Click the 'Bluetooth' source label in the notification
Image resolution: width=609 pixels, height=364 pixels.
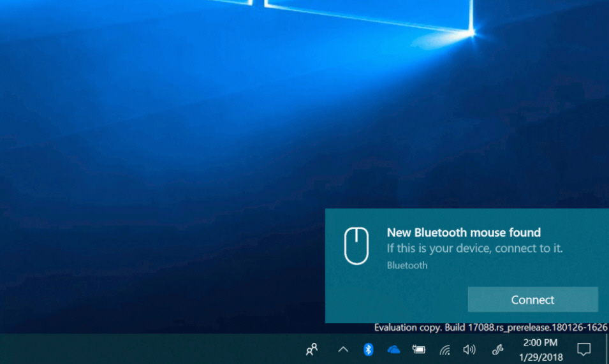click(407, 265)
